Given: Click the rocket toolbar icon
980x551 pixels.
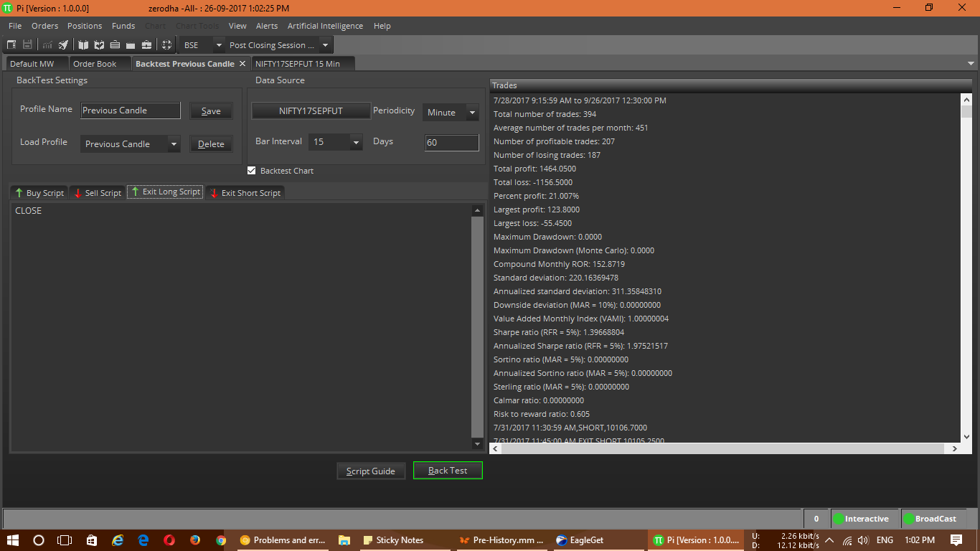Looking at the screenshot, I should 64,44.
